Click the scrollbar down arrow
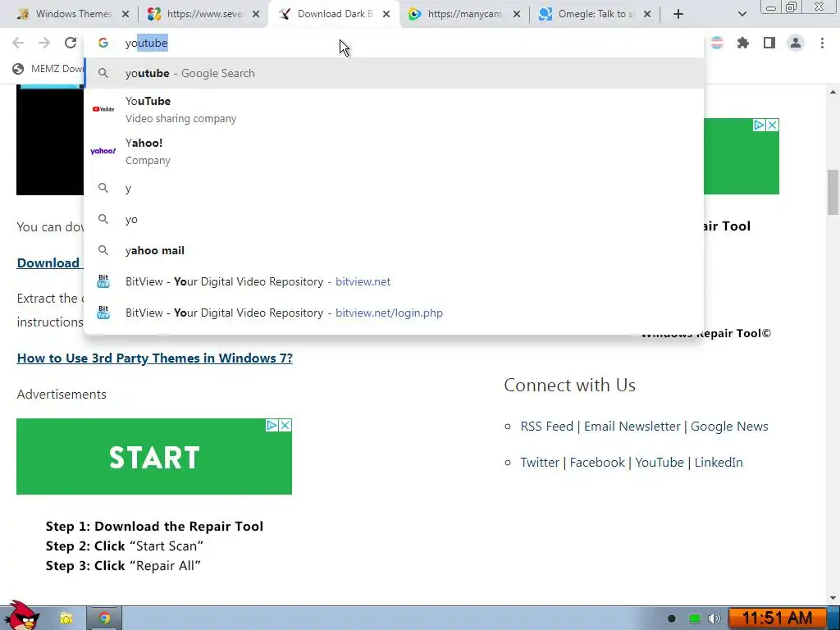This screenshot has width=840, height=630. (833, 598)
